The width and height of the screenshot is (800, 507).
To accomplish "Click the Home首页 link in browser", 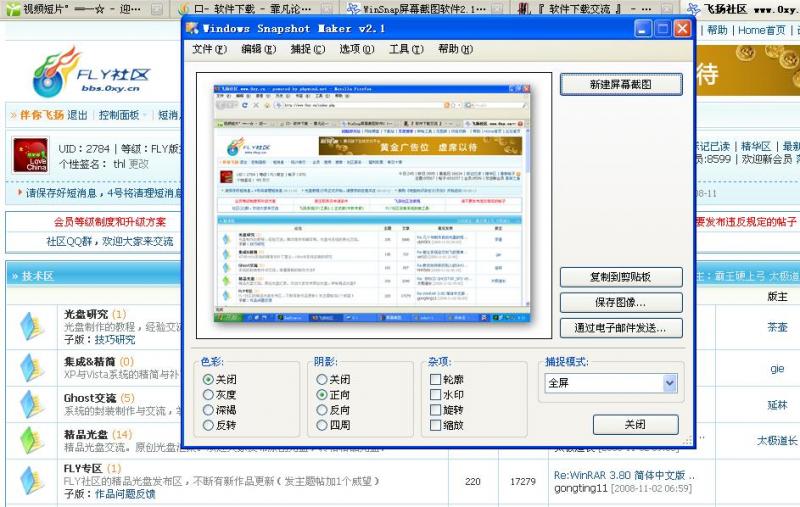I will pyautogui.click(x=762, y=31).
